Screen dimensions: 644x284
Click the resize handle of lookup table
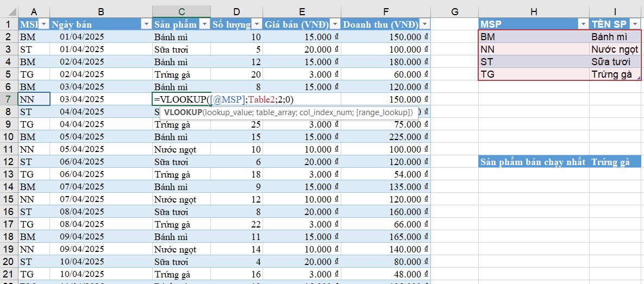click(639, 79)
